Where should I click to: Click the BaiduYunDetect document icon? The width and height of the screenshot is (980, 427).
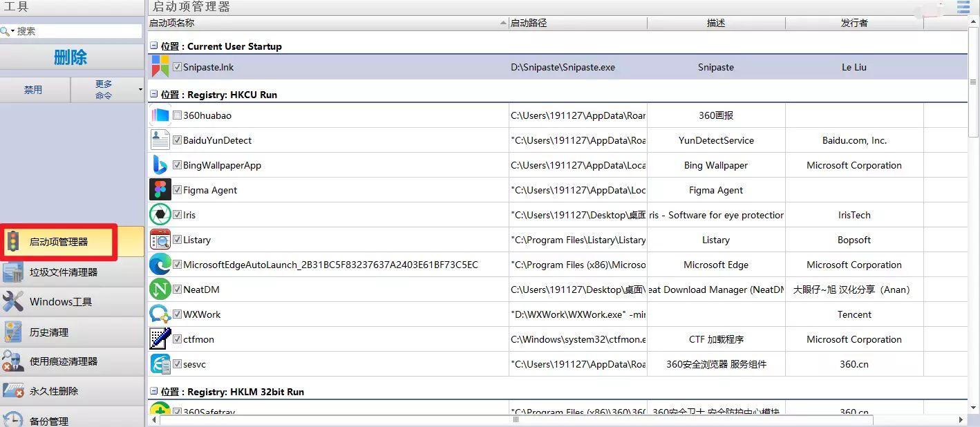(160, 140)
